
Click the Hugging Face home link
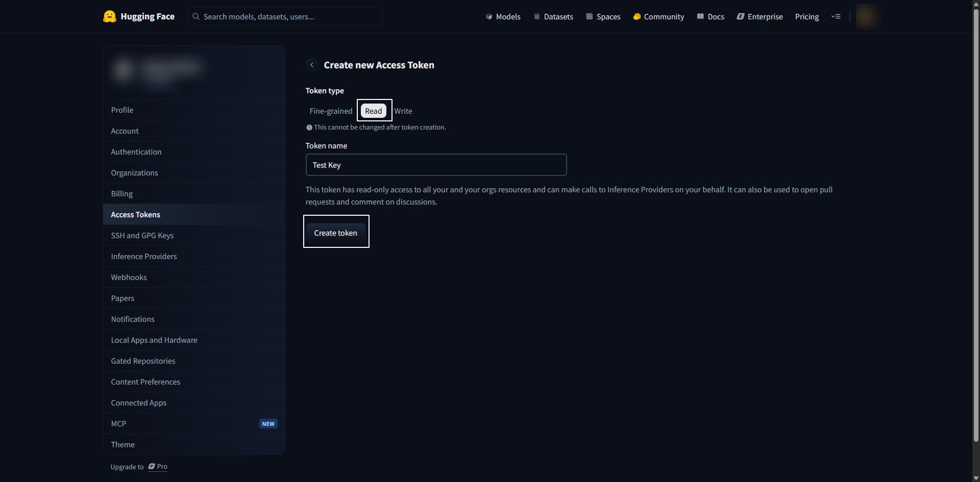tap(139, 16)
